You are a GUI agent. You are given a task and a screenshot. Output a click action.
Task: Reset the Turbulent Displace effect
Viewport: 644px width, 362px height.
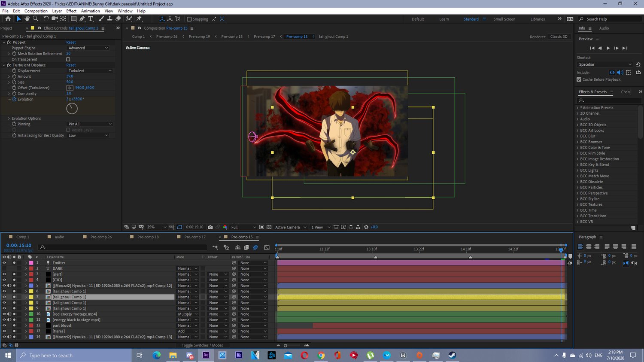(x=71, y=65)
